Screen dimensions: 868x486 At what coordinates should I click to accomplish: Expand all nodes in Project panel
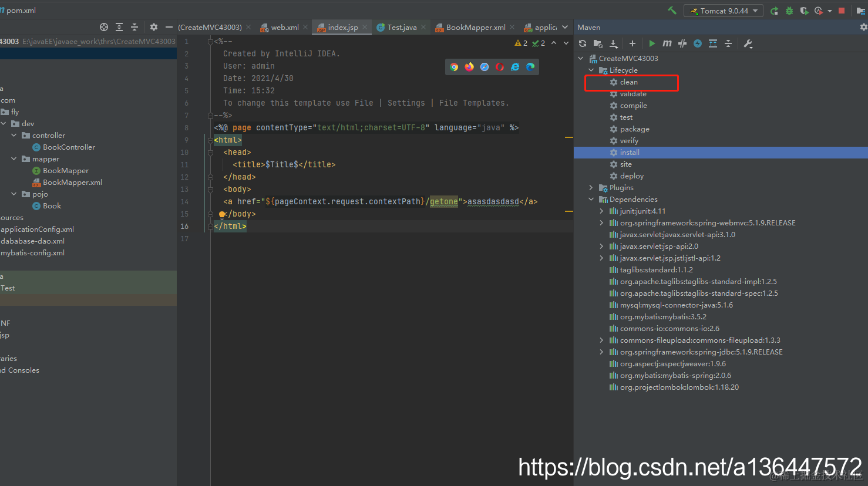(119, 27)
